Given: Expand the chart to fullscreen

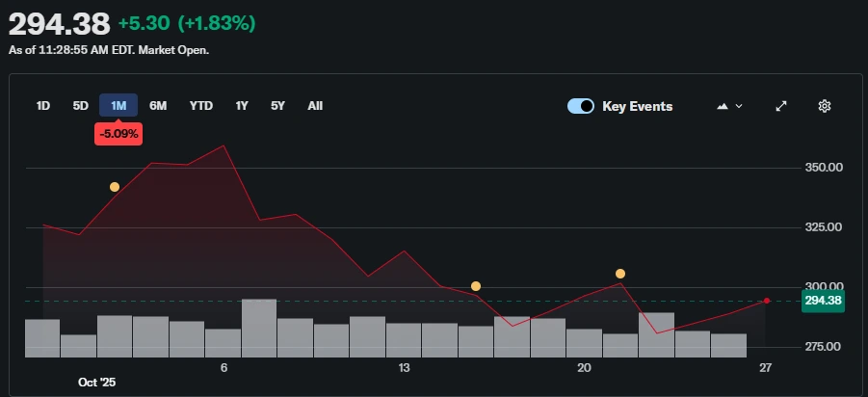Looking at the screenshot, I should pos(781,106).
